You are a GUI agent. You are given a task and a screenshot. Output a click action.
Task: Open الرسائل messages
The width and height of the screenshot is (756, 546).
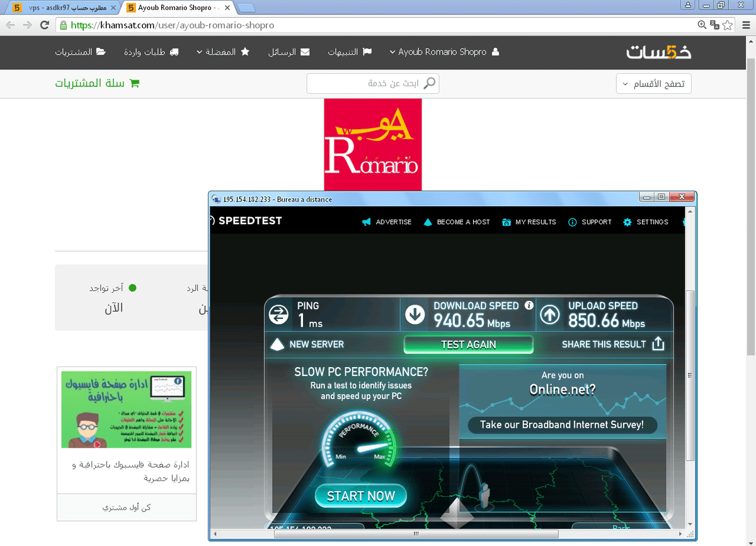[x=289, y=52]
